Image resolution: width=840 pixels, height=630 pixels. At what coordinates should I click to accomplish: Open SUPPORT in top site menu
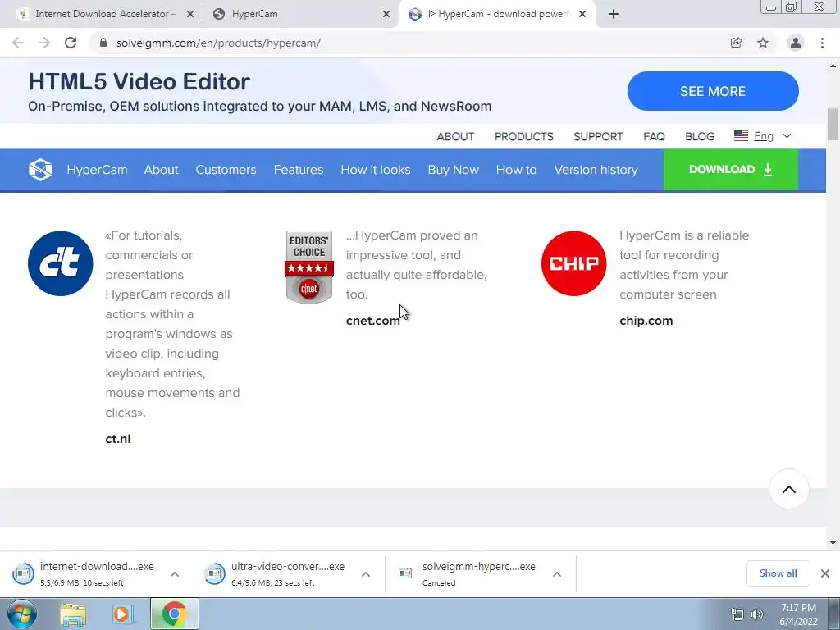pos(598,137)
